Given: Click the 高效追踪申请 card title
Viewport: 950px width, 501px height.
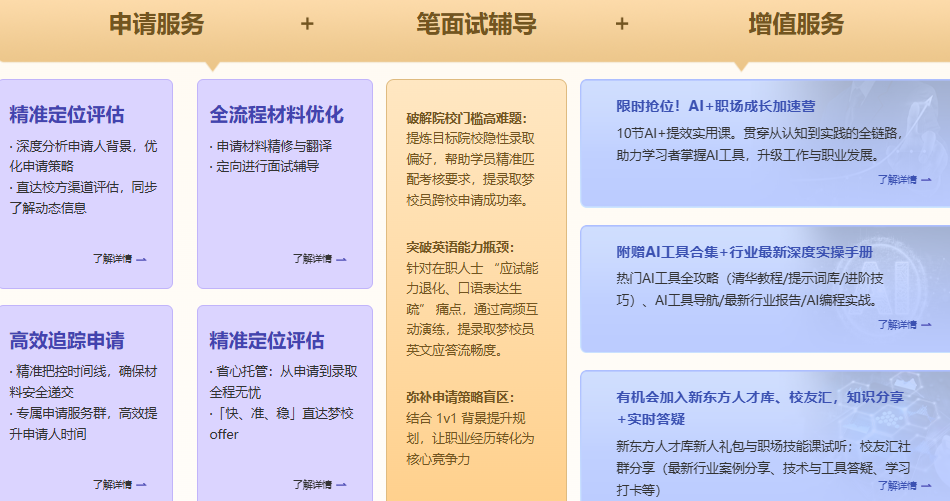Looking at the screenshot, I should [x=67, y=340].
